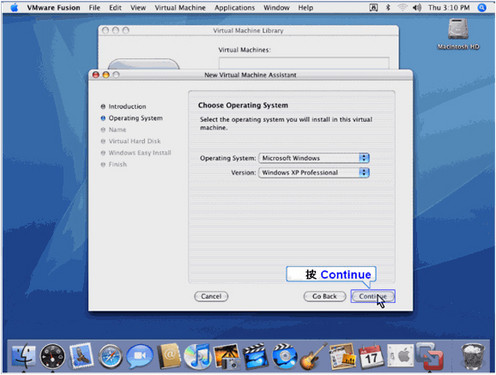Click Windows Easy Install step
Screen dimensions: 496x375
coord(136,153)
